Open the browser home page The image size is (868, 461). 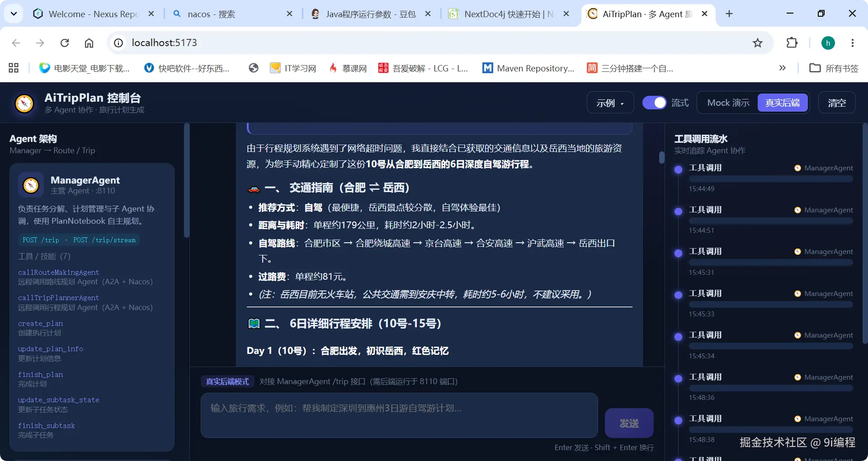pos(89,43)
